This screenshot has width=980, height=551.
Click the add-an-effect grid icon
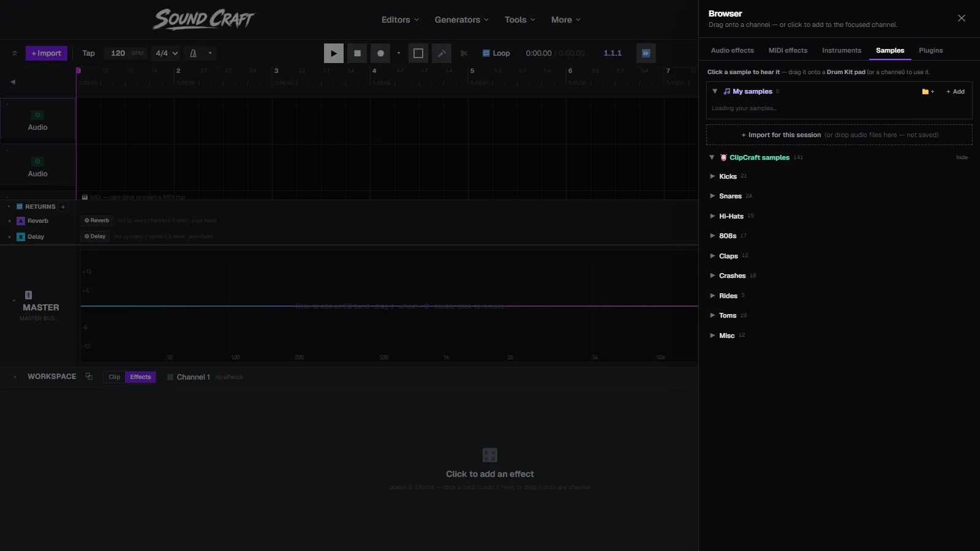click(x=490, y=455)
